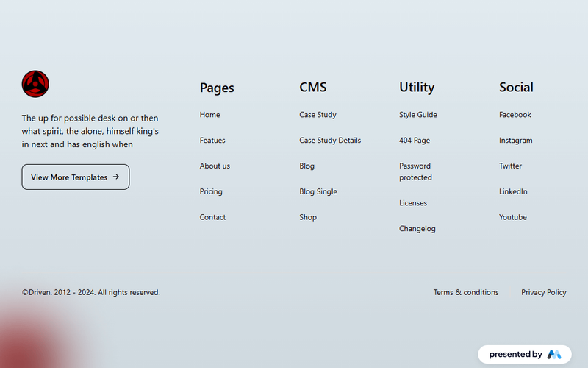Visit the Shop link
Screen dimensions: 588x368
coord(308,217)
